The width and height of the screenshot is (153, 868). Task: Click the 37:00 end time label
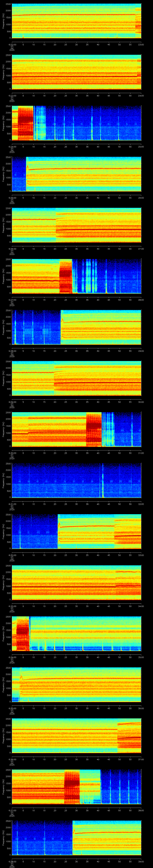141,760
